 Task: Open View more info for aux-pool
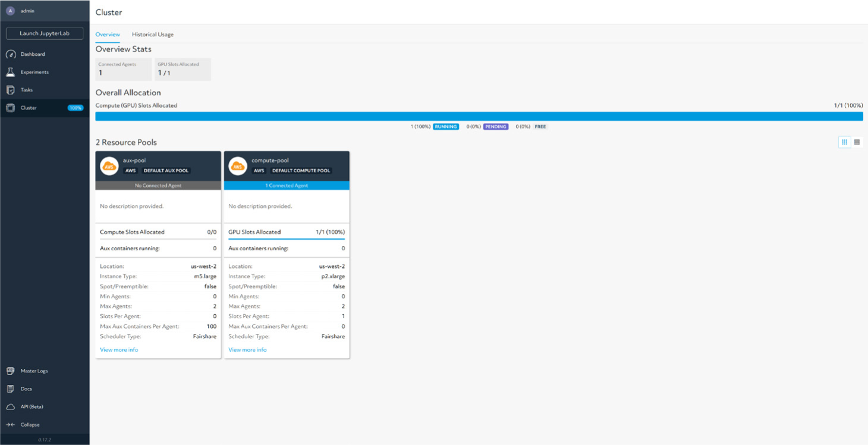click(x=119, y=350)
